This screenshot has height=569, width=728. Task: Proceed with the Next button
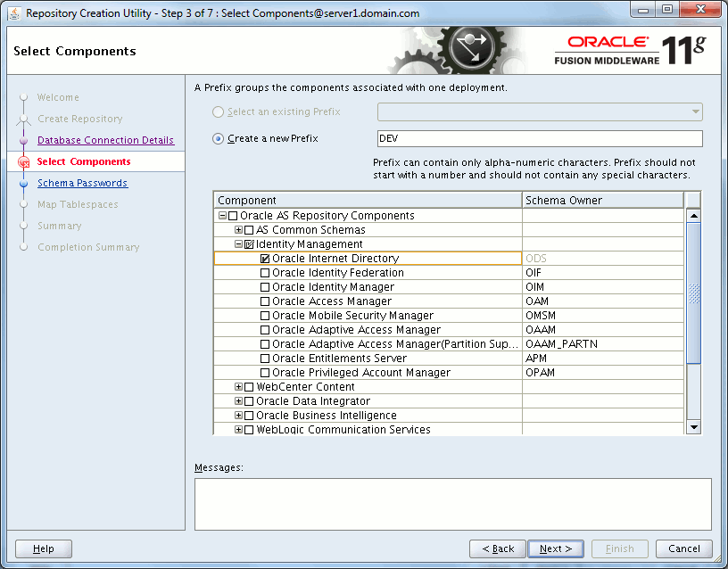point(556,549)
